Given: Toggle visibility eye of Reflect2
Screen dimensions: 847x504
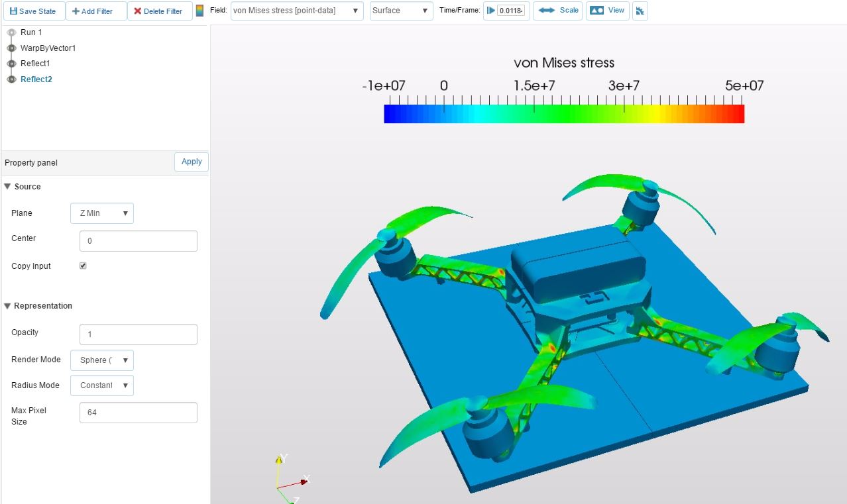Looking at the screenshot, I should tap(11, 79).
